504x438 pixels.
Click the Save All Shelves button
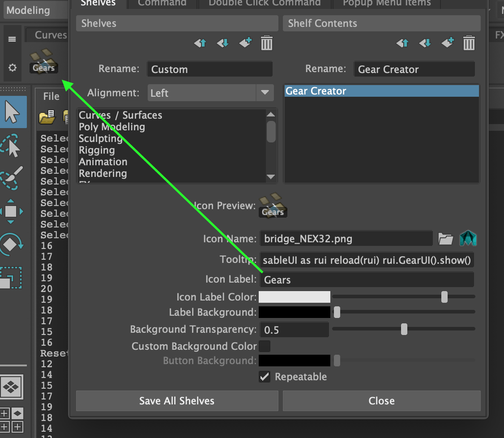177,400
